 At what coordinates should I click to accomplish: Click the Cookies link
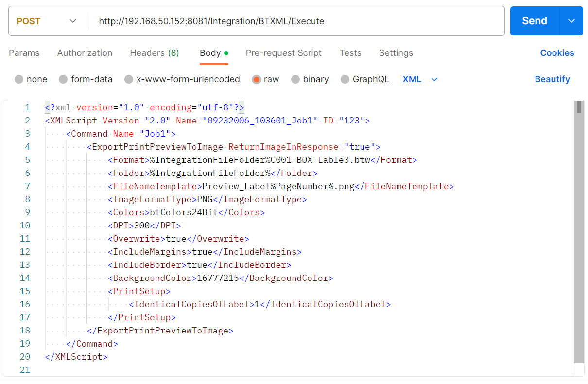[557, 53]
